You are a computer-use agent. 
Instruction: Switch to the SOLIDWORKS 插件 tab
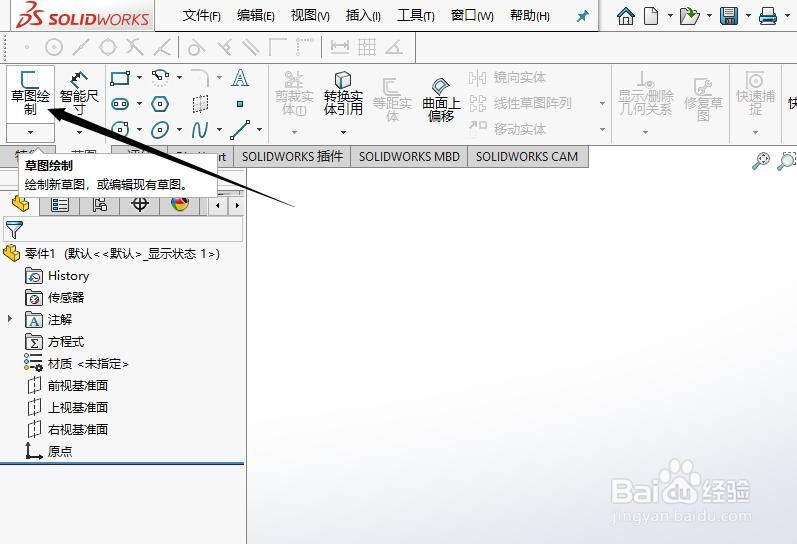292,157
